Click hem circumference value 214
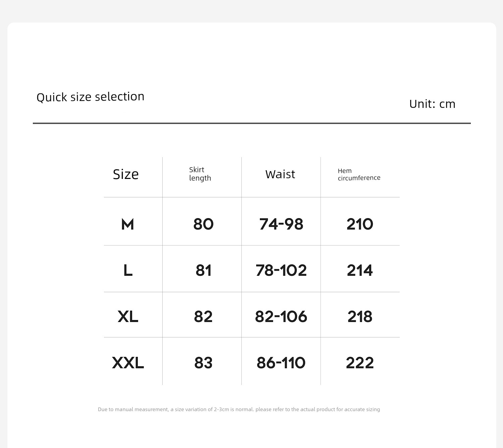This screenshot has height=448, width=503. tap(360, 270)
